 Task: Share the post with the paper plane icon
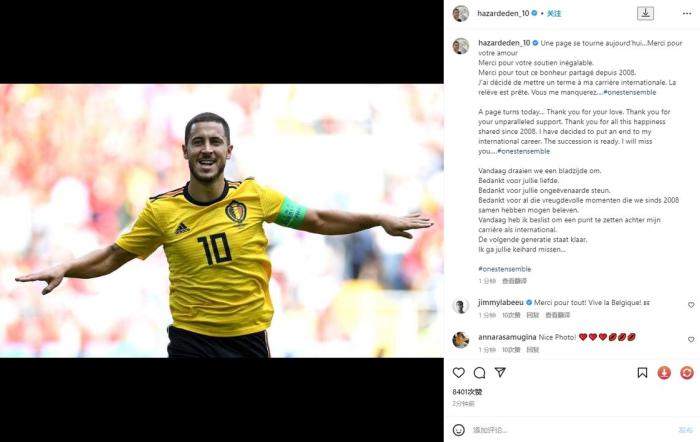point(500,372)
